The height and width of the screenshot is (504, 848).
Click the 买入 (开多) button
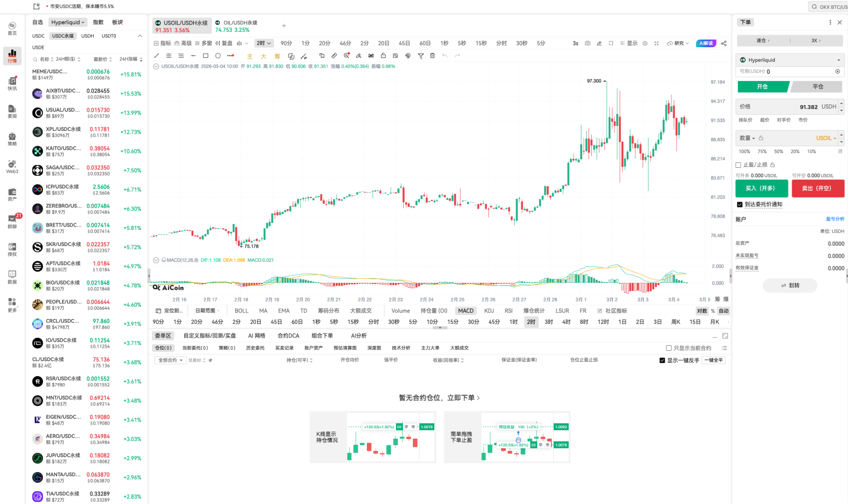pyautogui.click(x=761, y=188)
